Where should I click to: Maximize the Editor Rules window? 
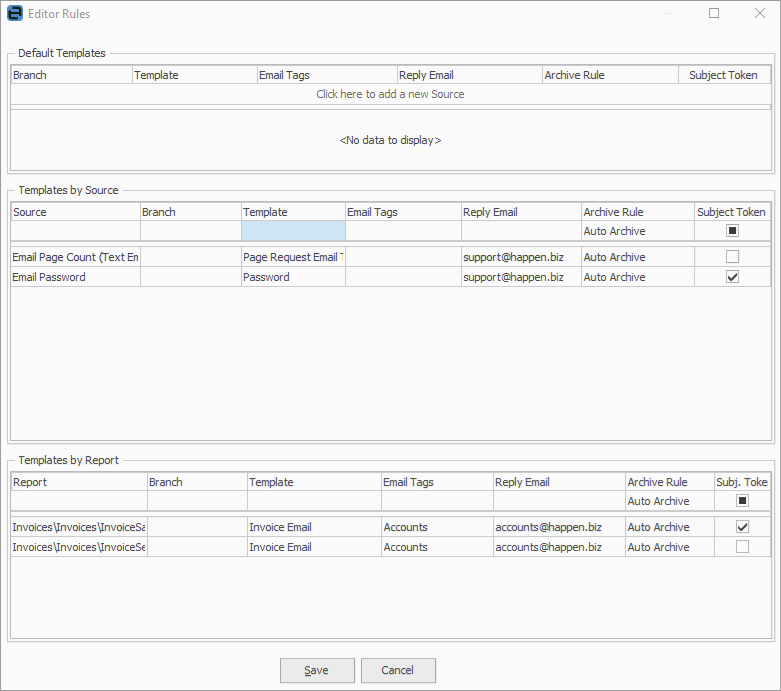(x=714, y=14)
